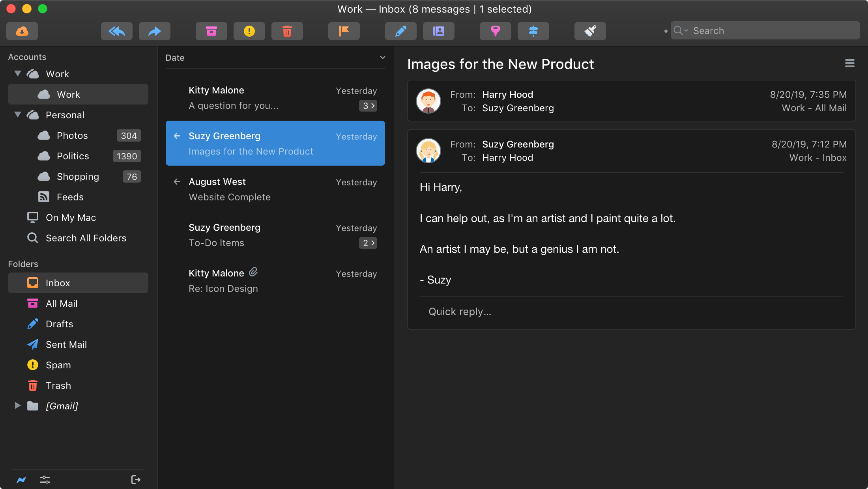The width and height of the screenshot is (868, 489).
Task: Open the Sent Mail folder
Action: pyautogui.click(x=66, y=345)
